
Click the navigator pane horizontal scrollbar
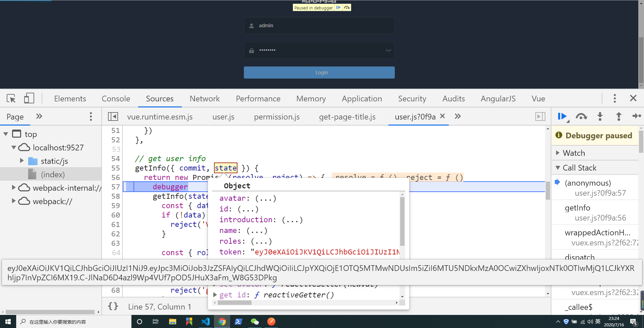(50, 312)
